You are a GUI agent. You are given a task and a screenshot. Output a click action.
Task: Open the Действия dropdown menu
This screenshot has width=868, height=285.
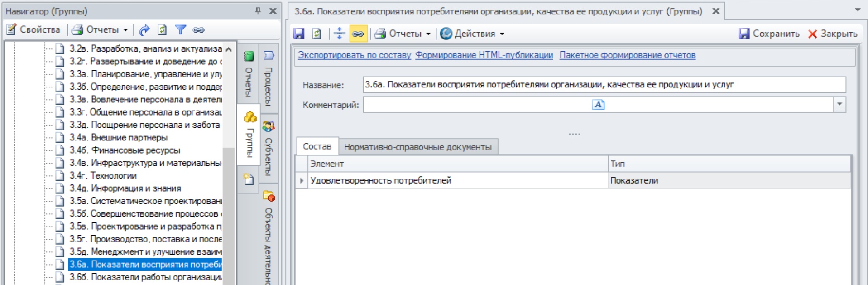point(473,34)
